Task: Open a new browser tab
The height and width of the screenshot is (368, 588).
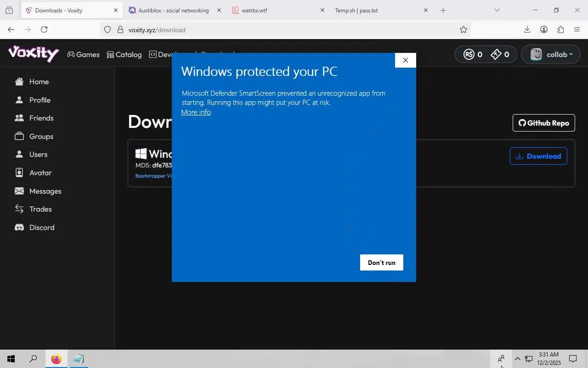Action: tap(443, 10)
